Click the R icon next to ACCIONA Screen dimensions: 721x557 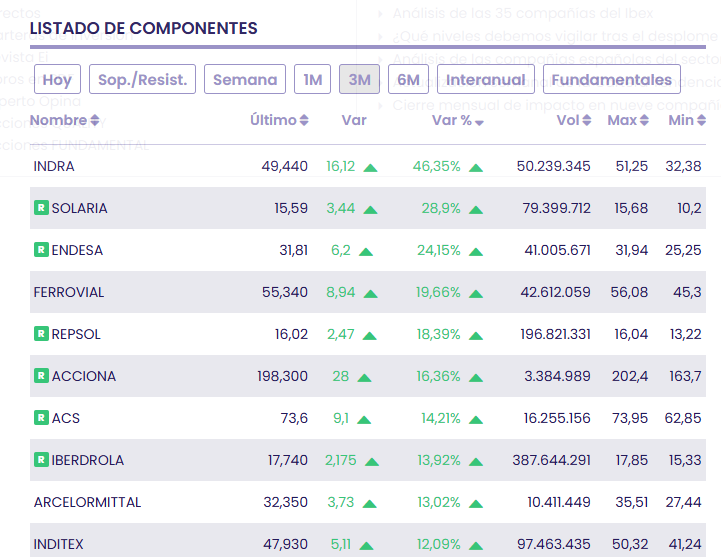41,376
